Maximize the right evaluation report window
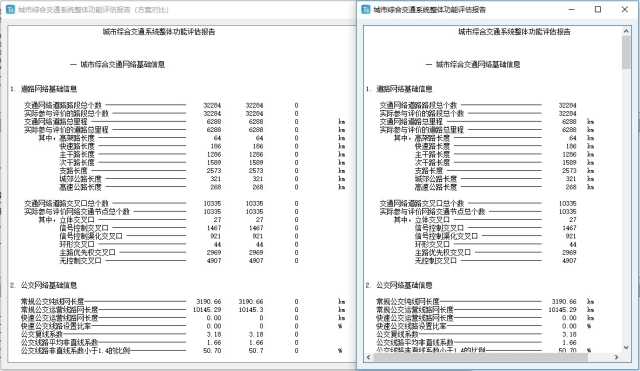This screenshot has height=371, width=640. [x=598, y=10]
